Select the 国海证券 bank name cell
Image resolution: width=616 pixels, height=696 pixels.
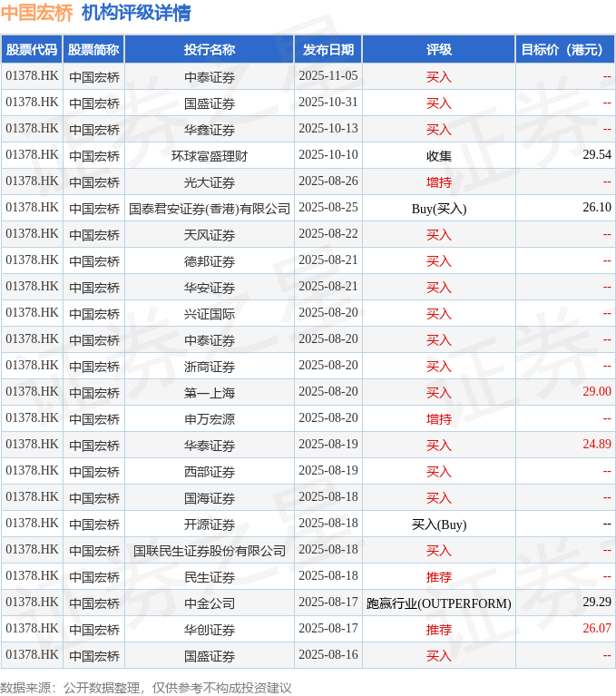click(x=210, y=498)
